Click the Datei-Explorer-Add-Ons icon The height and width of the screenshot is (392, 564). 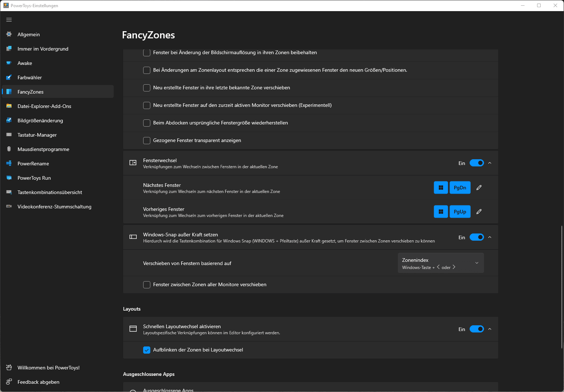click(x=9, y=106)
